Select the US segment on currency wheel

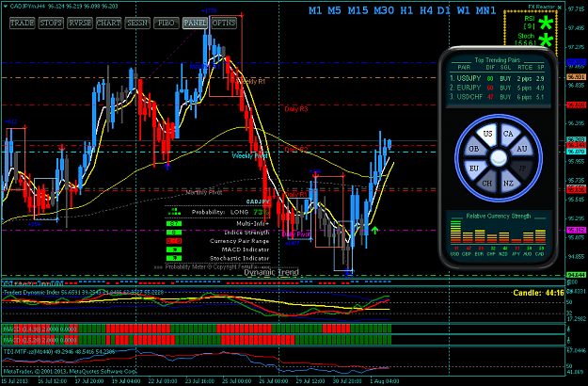pos(487,134)
